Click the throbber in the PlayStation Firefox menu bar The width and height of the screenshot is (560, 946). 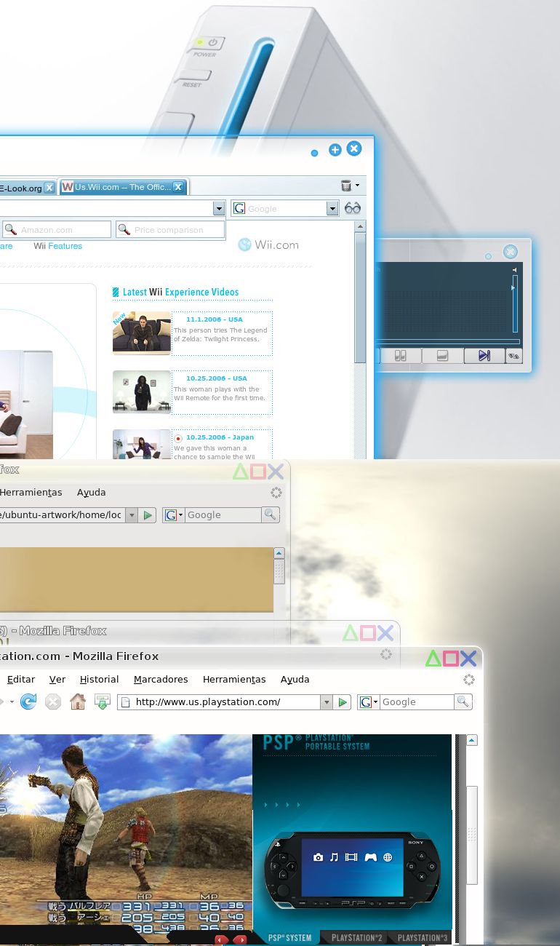[469, 680]
